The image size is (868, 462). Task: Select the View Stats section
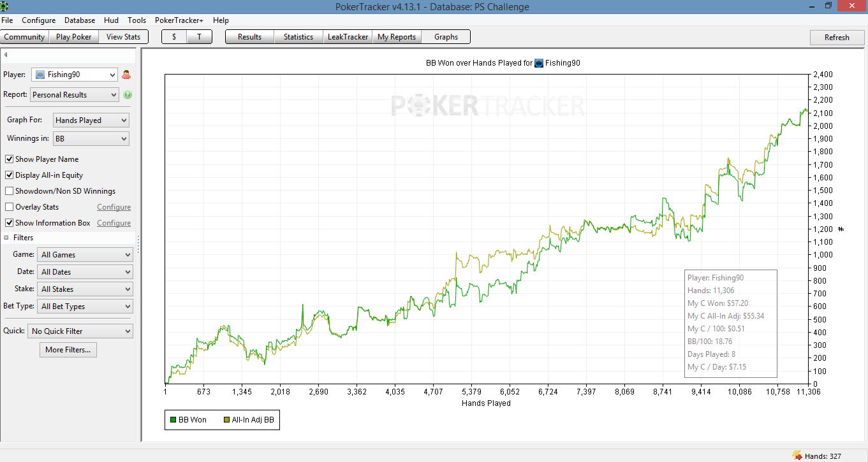pyautogui.click(x=124, y=37)
